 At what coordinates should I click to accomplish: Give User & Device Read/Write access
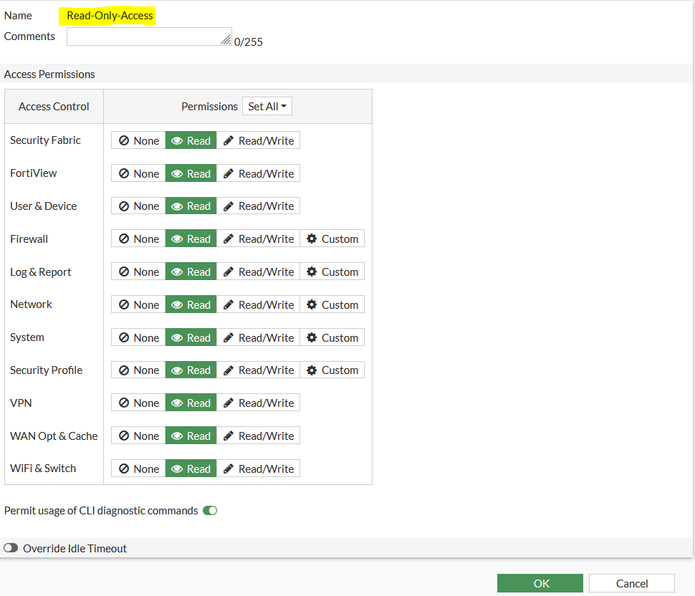258,206
